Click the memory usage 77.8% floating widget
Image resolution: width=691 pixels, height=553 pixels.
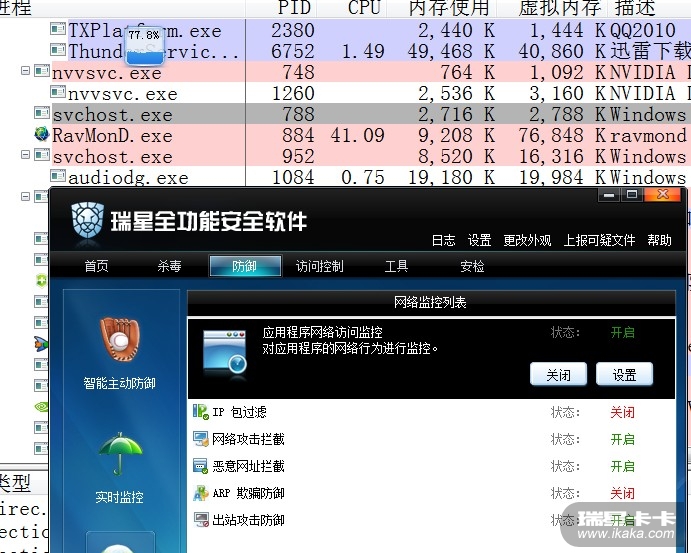click(145, 45)
